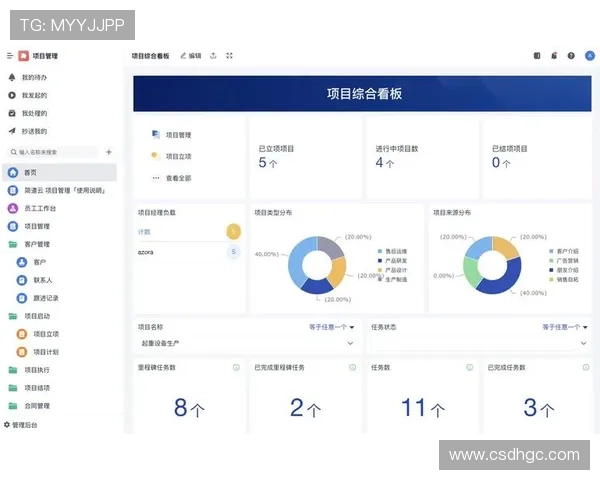Viewport: 600px width, 480px height.
Task: Click into the sidebar name search field
Action: 52,152
